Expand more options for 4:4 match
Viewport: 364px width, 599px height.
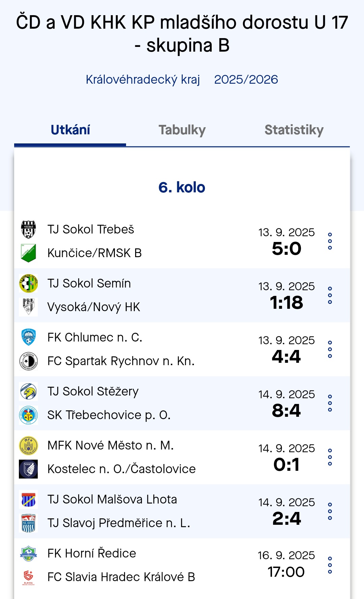tap(330, 349)
